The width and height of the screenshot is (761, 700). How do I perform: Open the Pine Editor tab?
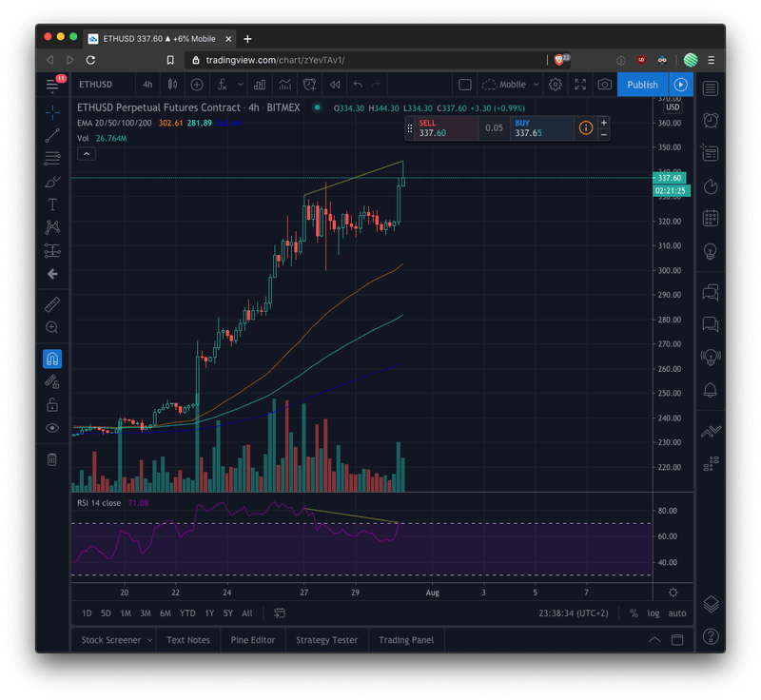253,640
